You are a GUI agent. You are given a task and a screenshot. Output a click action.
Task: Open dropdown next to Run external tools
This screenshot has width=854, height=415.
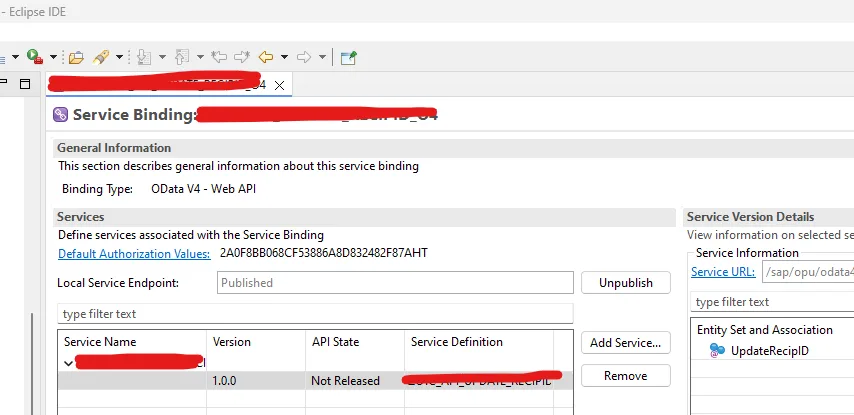tap(53, 57)
